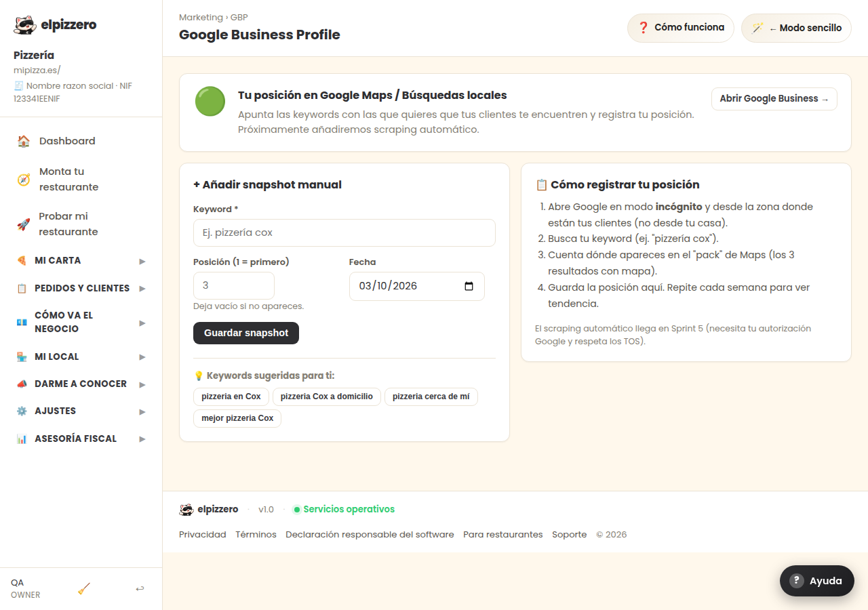Click the megaphone icon next to DARME A CONOCER
868x610 pixels.
click(22, 384)
